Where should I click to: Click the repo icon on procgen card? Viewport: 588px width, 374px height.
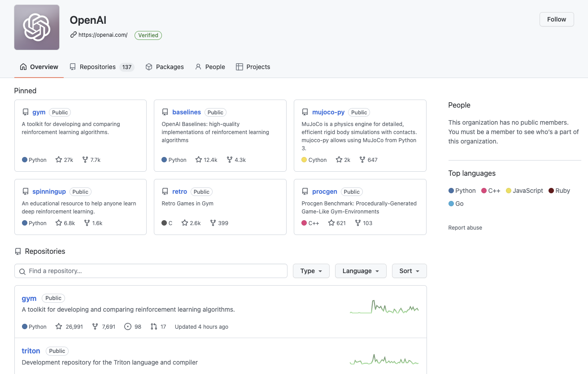305,191
